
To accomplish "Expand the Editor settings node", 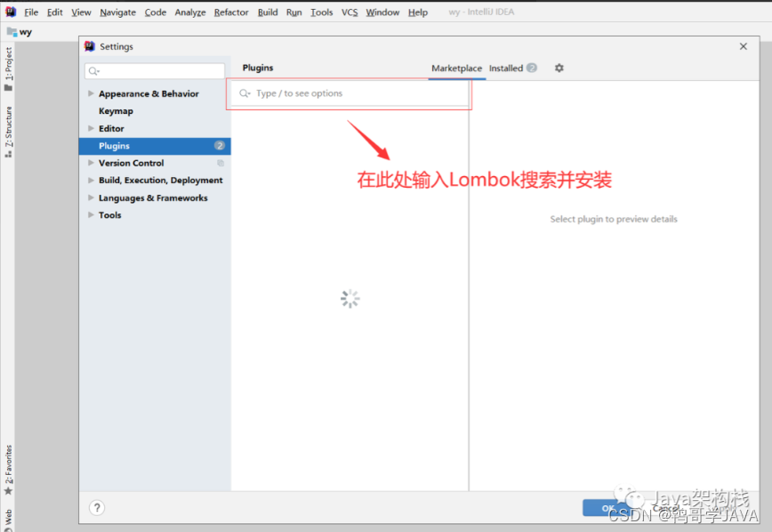I will (x=91, y=128).
